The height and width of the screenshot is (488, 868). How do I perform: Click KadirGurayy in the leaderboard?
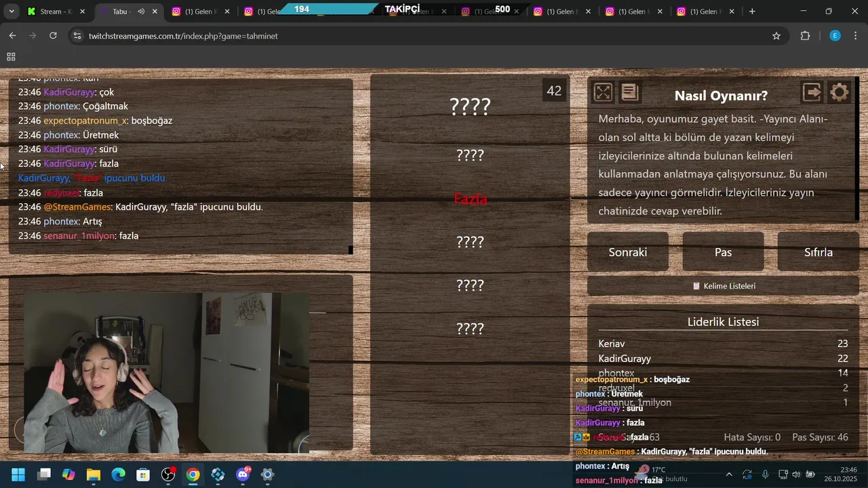coord(625,359)
